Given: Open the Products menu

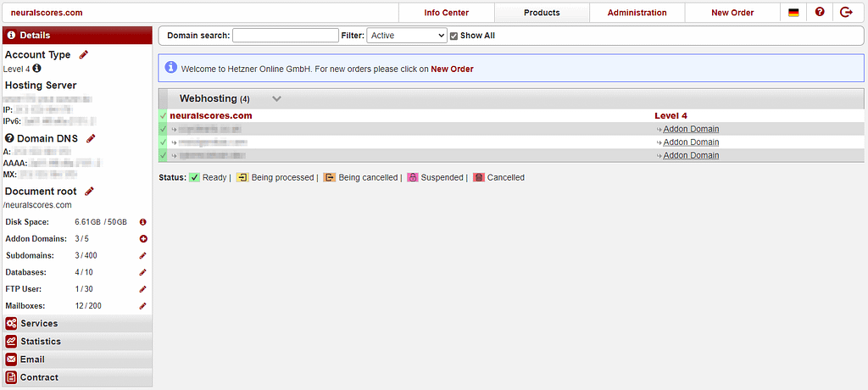Looking at the screenshot, I should coord(542,13).
